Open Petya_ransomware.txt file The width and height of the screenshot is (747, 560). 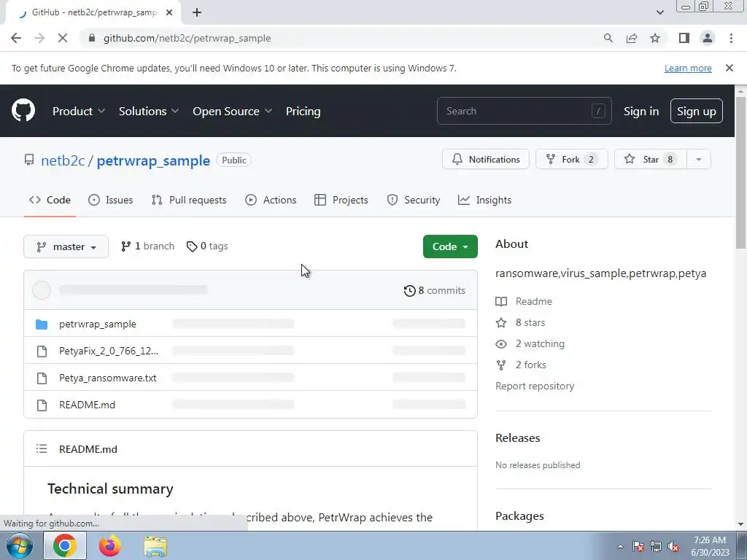(108, 378)
